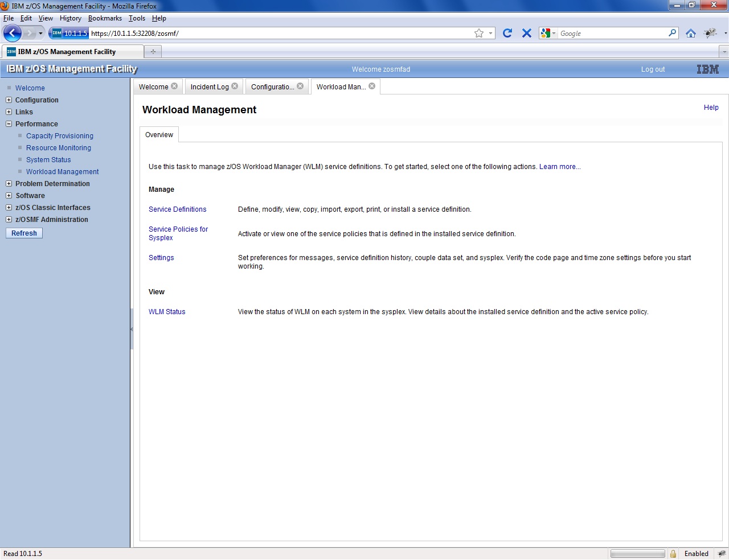Open the Tools menu
Image resolution: width=729 pixels, height=560 pixels.
[137, 18]
